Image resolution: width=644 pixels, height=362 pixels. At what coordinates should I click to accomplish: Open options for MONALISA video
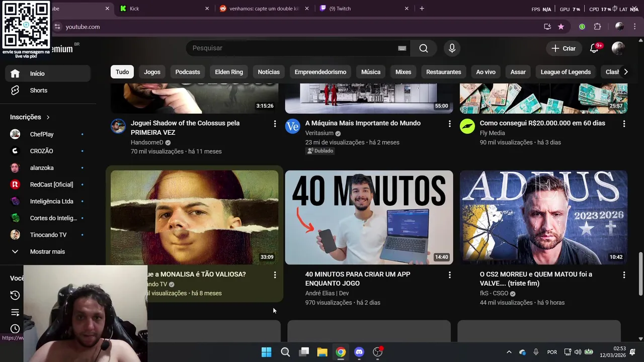point(275,275)
